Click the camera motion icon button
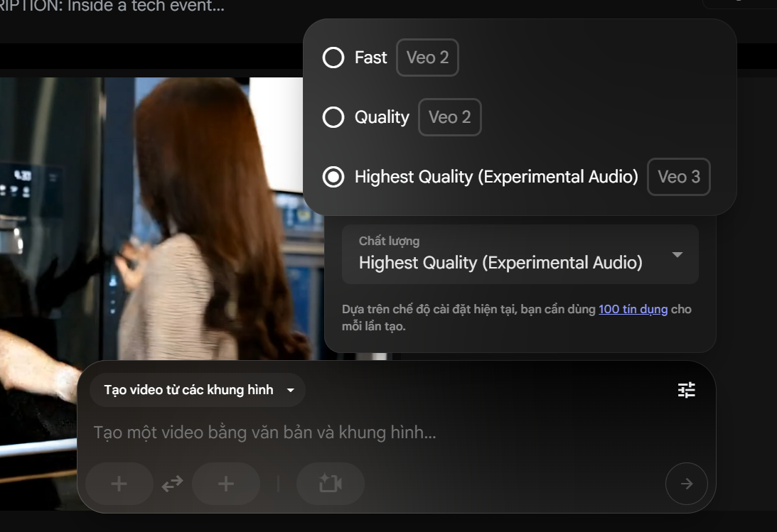 click(x=331, y=484)
